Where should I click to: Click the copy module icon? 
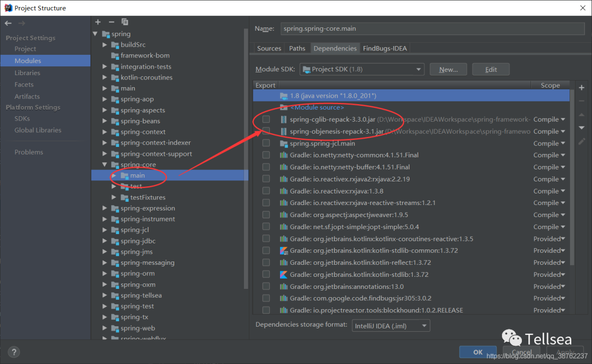coord(124,22)
